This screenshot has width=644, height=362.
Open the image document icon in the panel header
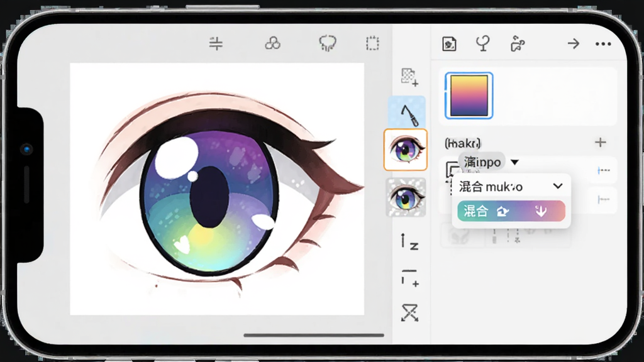click(x=449, y=44)
